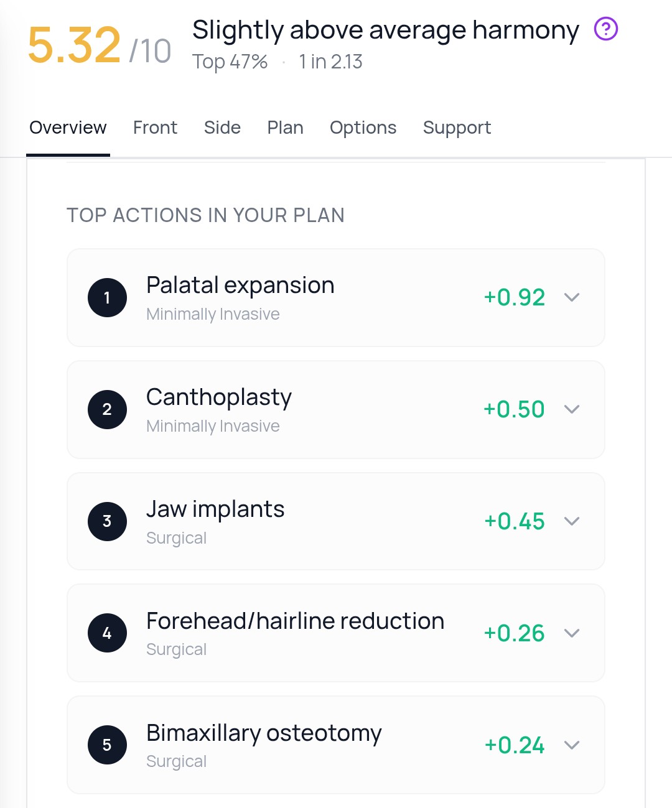
Task: Expand the Bimaxillary osteotomy chevron
Action: point(572,745)
